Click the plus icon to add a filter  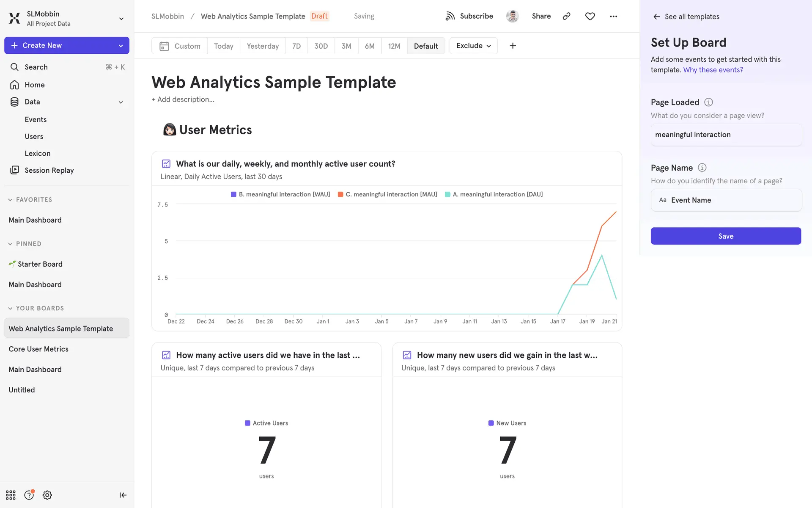point(513,46)
